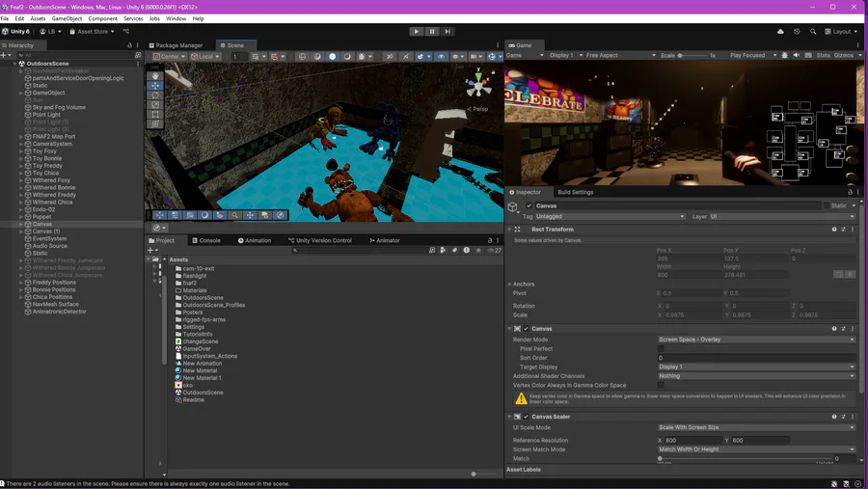
Task: Open the Window menu
Action: click(x=176, y=18)
